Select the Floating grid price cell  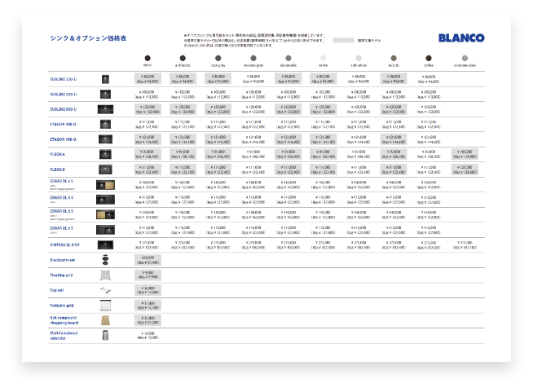click(148, 275)
